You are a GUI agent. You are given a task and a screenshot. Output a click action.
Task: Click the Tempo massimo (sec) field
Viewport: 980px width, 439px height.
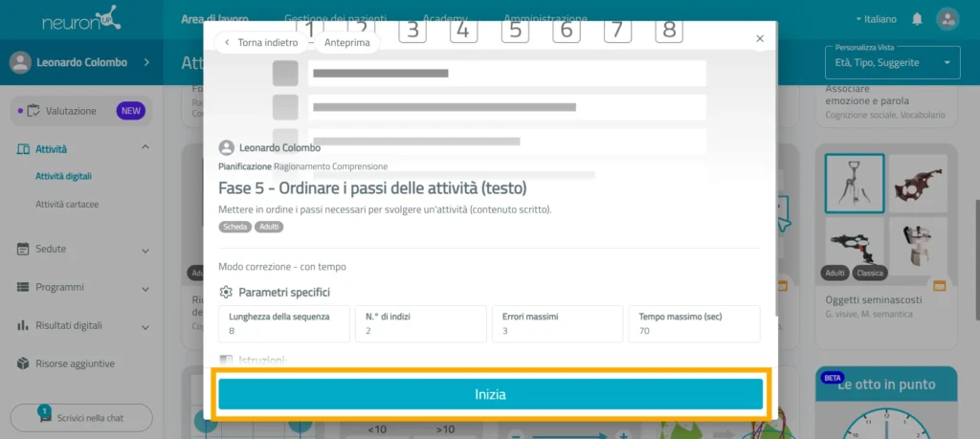pyautogui.click(x=695, y=323)
